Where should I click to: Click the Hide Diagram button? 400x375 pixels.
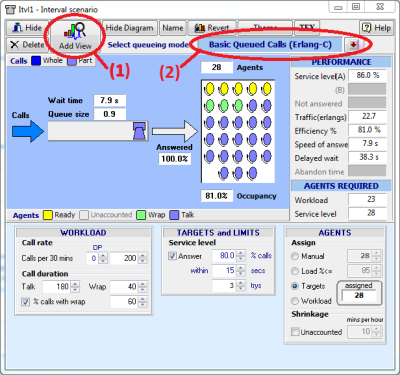point(129,28)
